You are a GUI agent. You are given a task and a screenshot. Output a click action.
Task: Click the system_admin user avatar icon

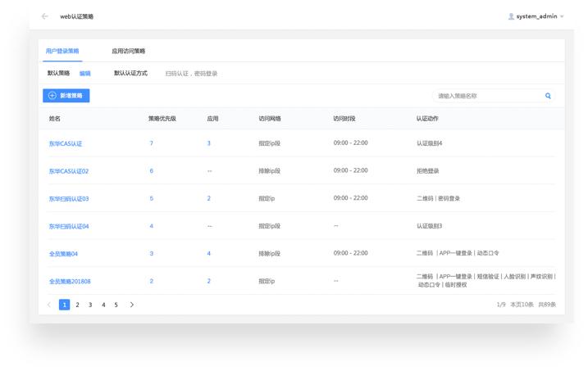click(511, 16)
